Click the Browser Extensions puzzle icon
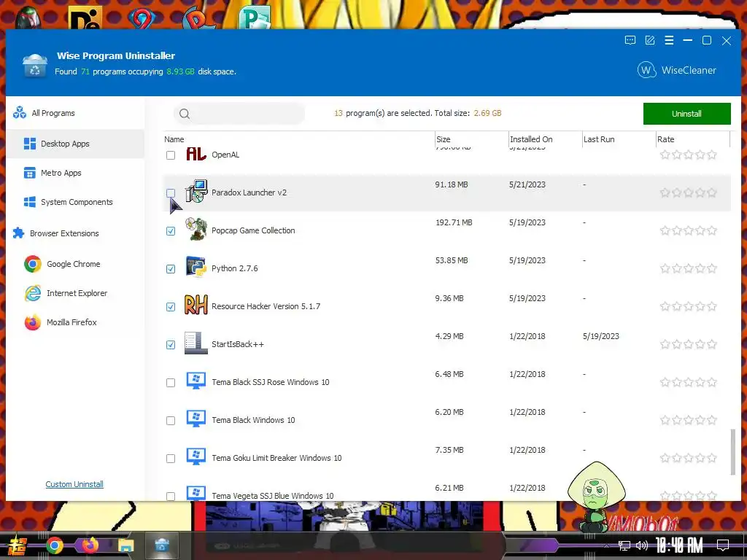The width and height of the screenshot is (747, 560). pyautogui.click(x=18, y=233)
